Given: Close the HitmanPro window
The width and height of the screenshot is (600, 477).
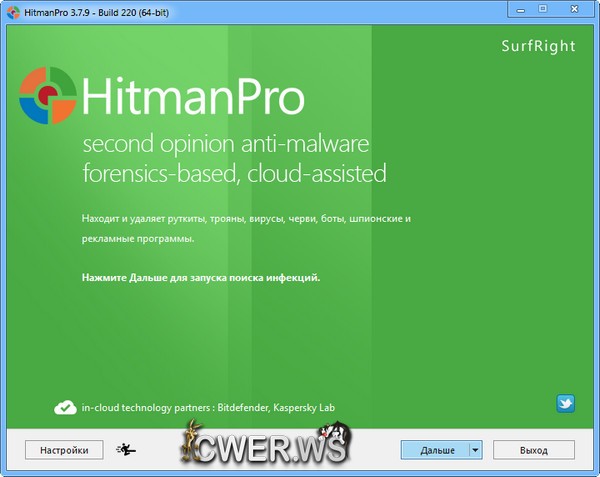Looking at the screenshot, I should pos(574,9).
